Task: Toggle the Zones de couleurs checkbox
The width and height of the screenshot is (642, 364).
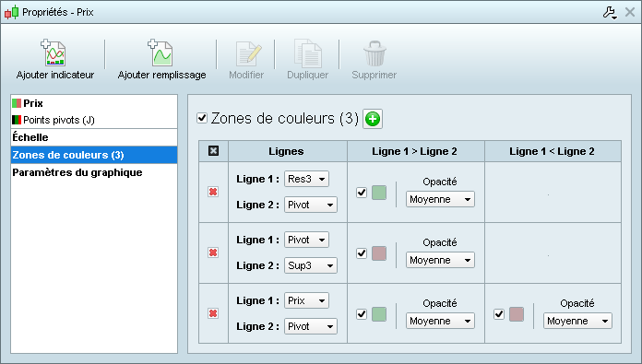Action: pyautogui.click(x=202, y=118)
